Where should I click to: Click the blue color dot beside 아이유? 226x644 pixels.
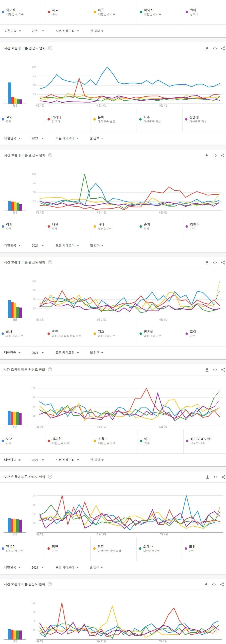pyautogui.click(x=3, y=12)
